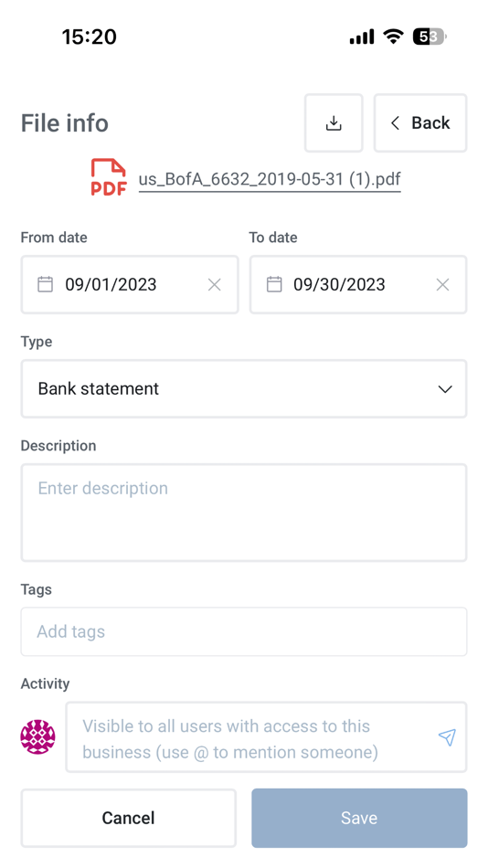Check battery indicator in status bar
This screenshot has width=488, height=868.
[x=430, y=37]
